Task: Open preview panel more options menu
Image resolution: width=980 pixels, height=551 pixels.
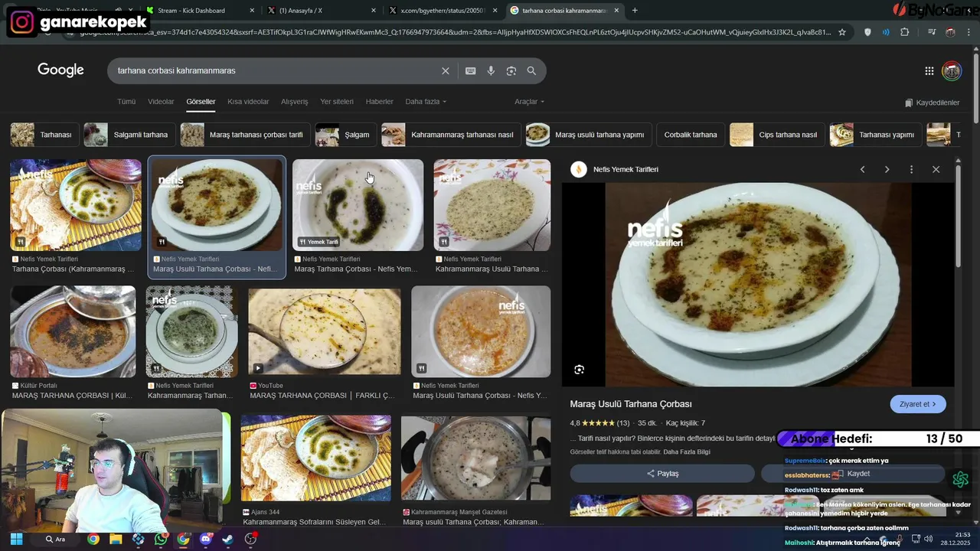Action: (911, 169)
